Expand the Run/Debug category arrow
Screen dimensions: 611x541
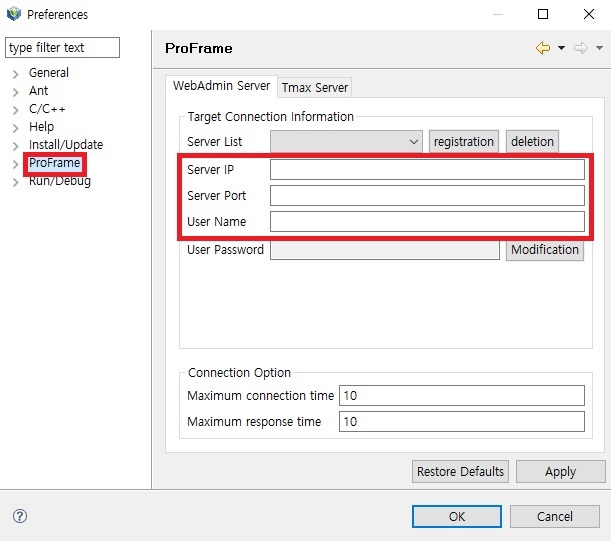(x=16, y=182)
